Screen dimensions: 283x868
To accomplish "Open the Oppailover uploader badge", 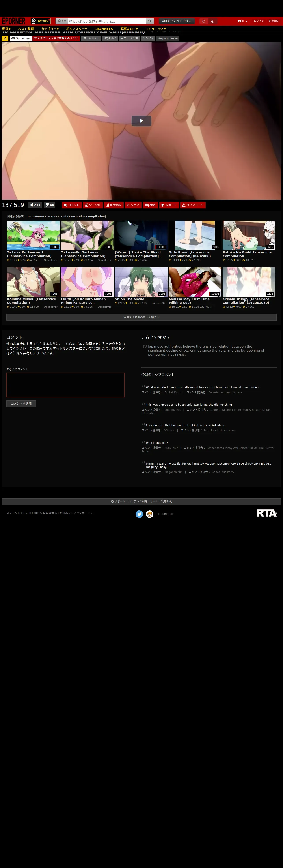I will point(21,38).
